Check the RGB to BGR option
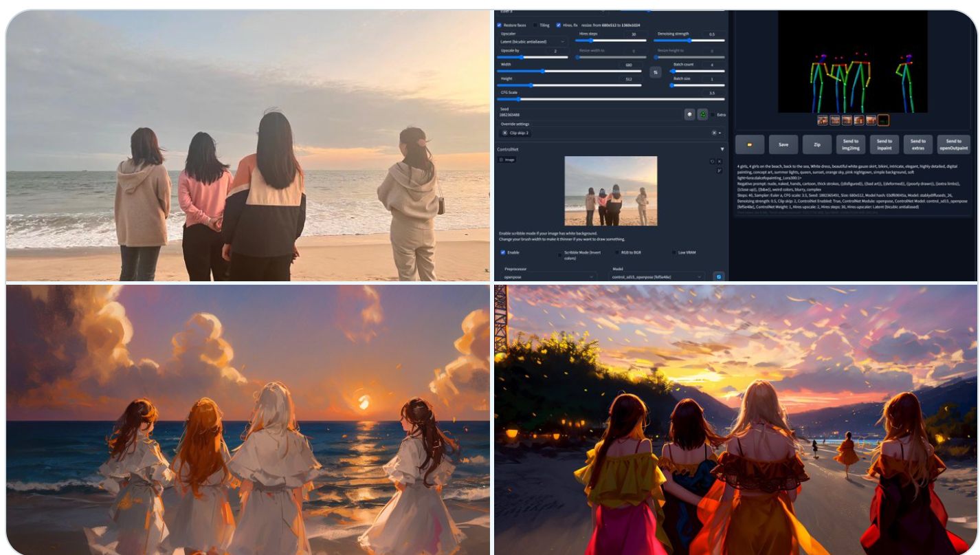The image size is (980, 555). pyautogui.click(x=617, y=252)
